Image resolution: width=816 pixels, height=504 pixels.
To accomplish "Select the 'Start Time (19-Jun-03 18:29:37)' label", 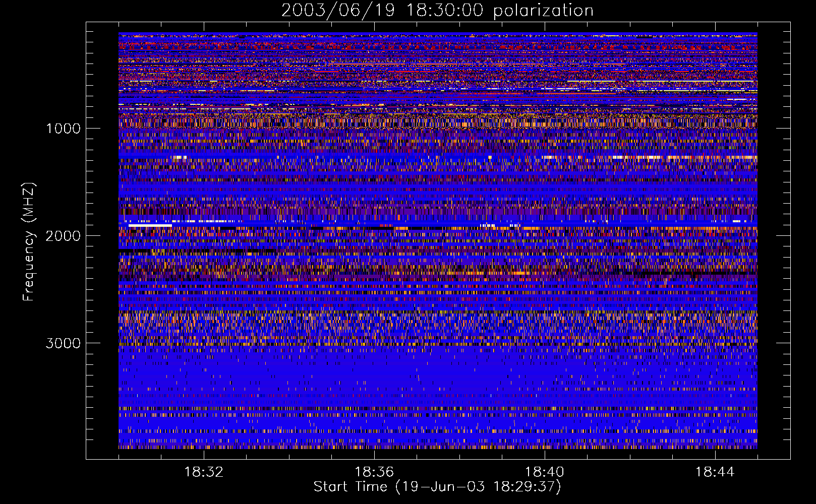I will pyautogui.click(x=437, y=487).
